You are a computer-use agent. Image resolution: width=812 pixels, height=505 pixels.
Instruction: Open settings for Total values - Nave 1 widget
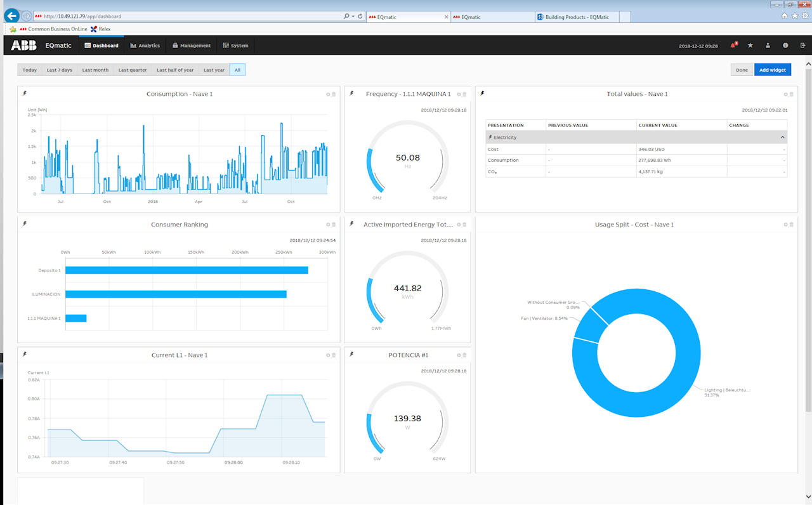pyautogui.click(x=785, y=94)
